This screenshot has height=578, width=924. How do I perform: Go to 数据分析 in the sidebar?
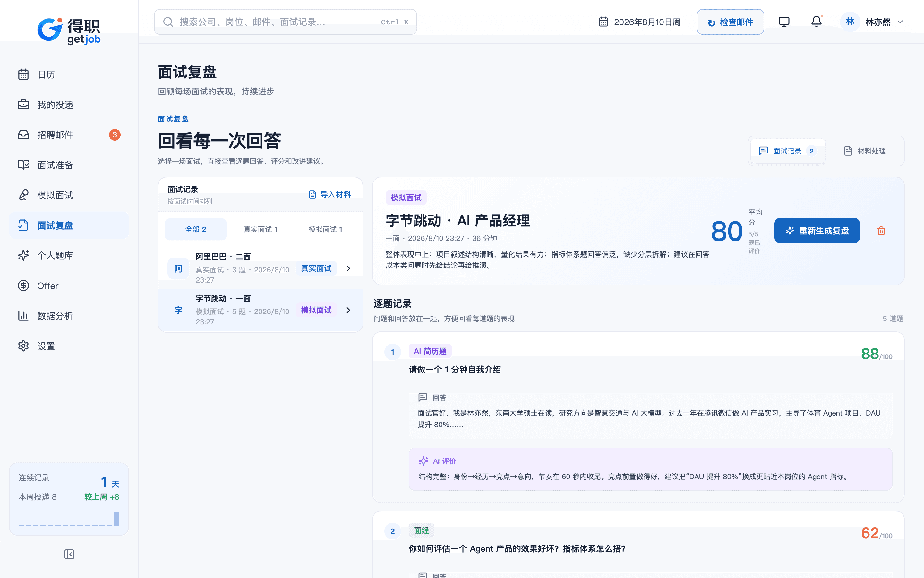tap(69, 316)
